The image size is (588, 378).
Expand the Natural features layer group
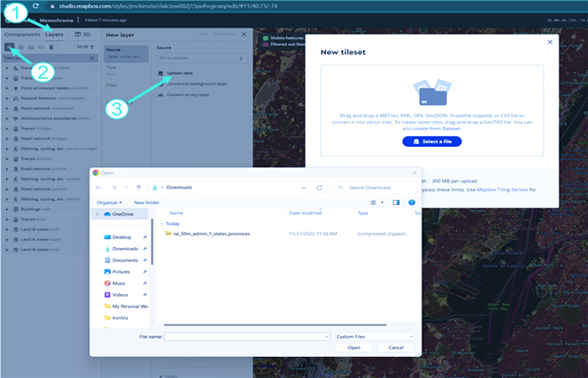coord(7,98)
